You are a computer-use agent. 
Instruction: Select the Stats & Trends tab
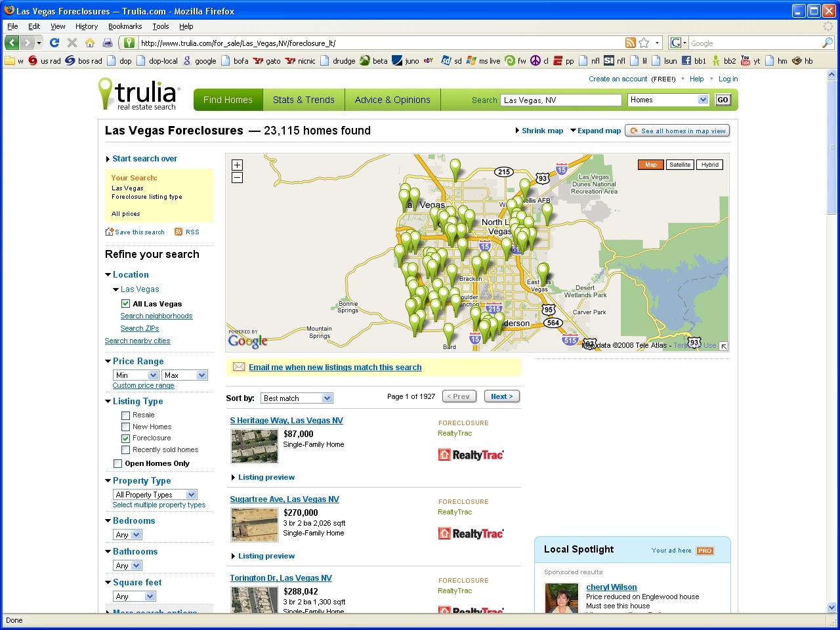[x=304, y=100]
